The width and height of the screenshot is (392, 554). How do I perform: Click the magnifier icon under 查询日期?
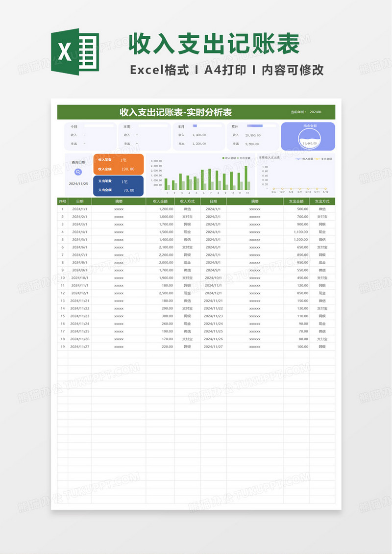(78, 172)
